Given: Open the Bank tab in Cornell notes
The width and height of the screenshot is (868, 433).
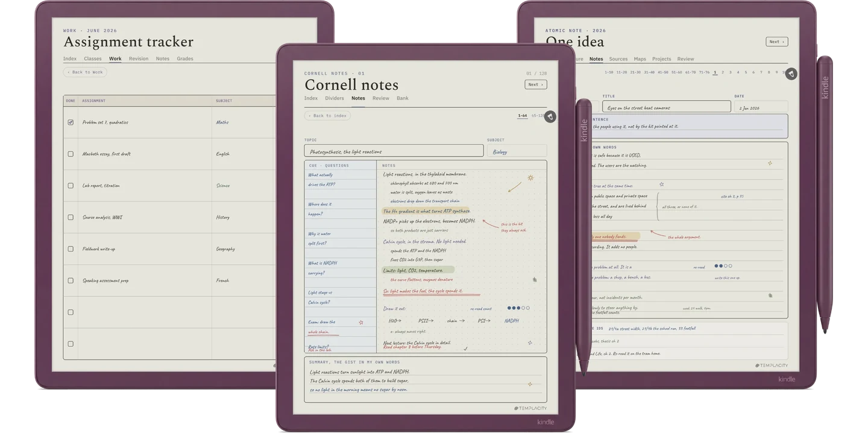Looking at the screenshot, I should click(x=403, y=98).
